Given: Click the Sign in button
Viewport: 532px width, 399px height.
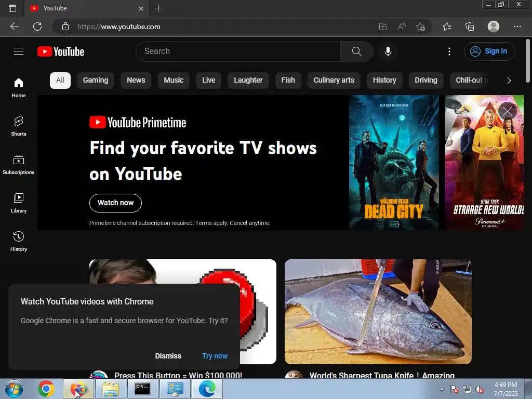Looking at the screenshot, I should 489,51.
